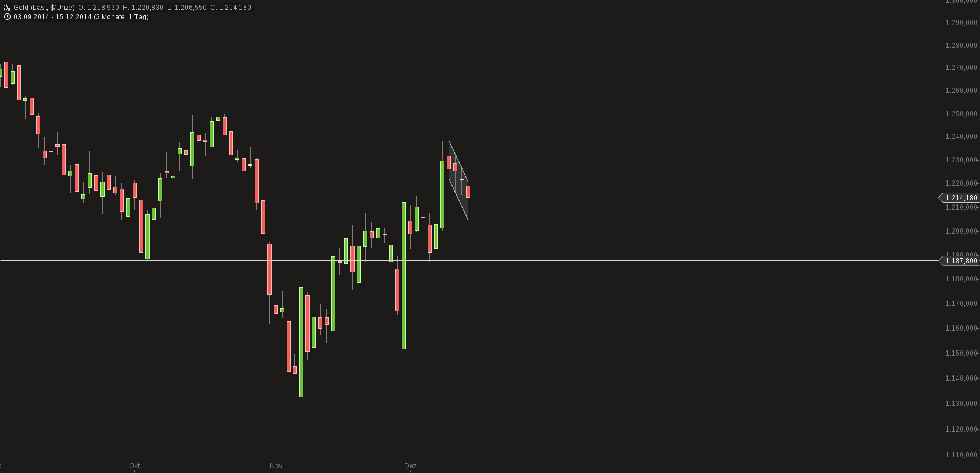Select the 1.187,800 line price tag
Screen dimensions: 980x473
(961, 261)
